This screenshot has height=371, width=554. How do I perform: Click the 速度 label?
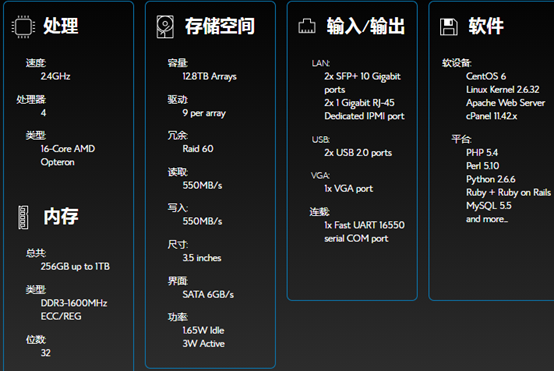click(x=36, y=63)
